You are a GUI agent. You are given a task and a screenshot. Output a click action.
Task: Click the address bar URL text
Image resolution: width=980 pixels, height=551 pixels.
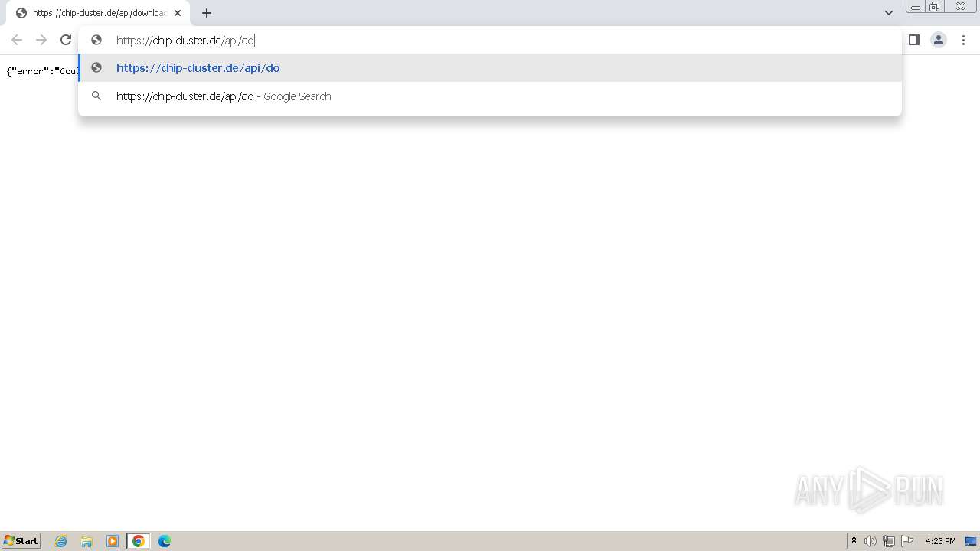pos(185,41)
